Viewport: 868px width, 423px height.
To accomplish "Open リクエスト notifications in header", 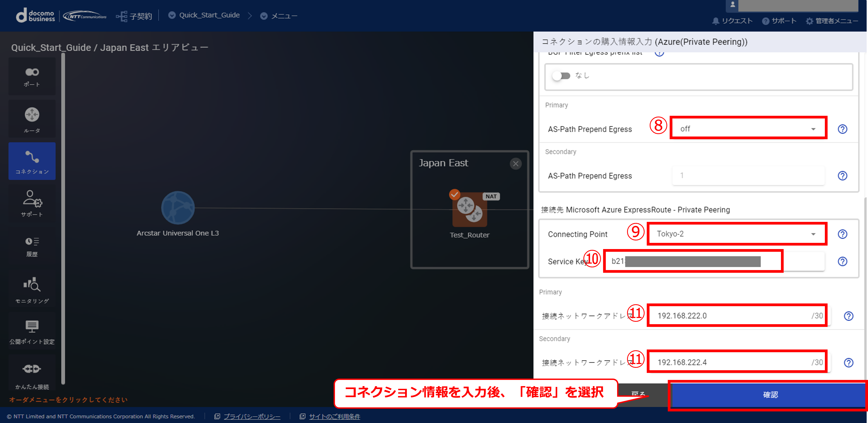I will (x=732, y=21).
